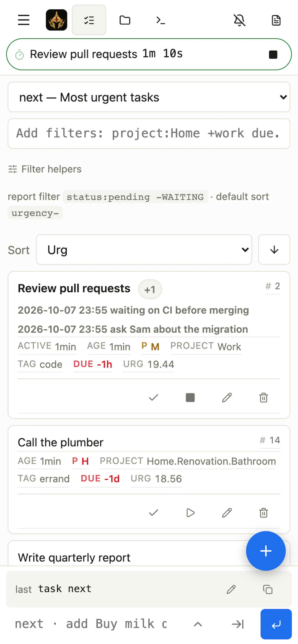298x644 pixels.
Task: Click the blue add task button
Action: pos(266,551)
